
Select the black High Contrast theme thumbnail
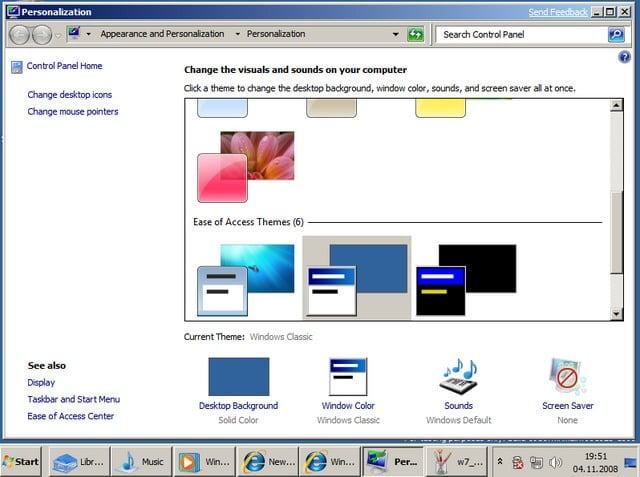coord(466,280)
